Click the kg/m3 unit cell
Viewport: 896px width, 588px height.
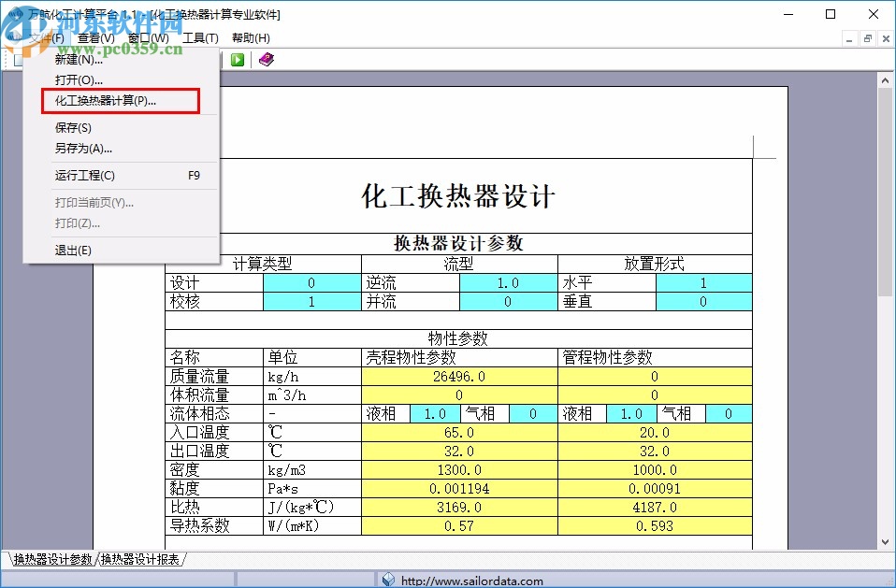coord(312,470)
